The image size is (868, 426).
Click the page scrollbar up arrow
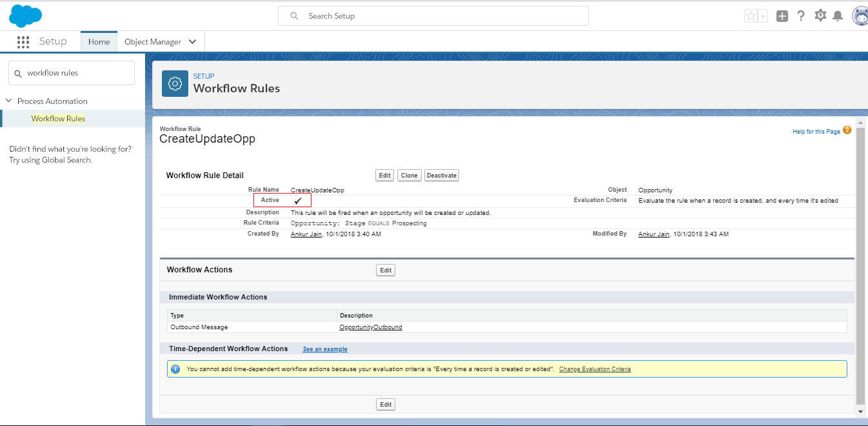pyautogui.click(x=860, y=122)
